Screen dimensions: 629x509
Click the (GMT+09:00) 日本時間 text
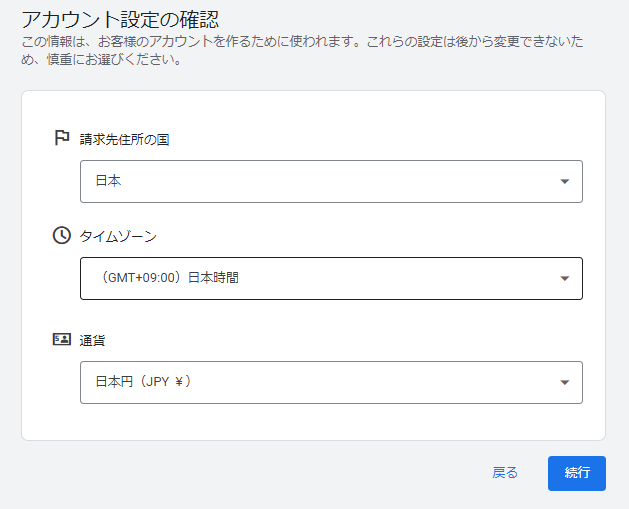[170, 279]
